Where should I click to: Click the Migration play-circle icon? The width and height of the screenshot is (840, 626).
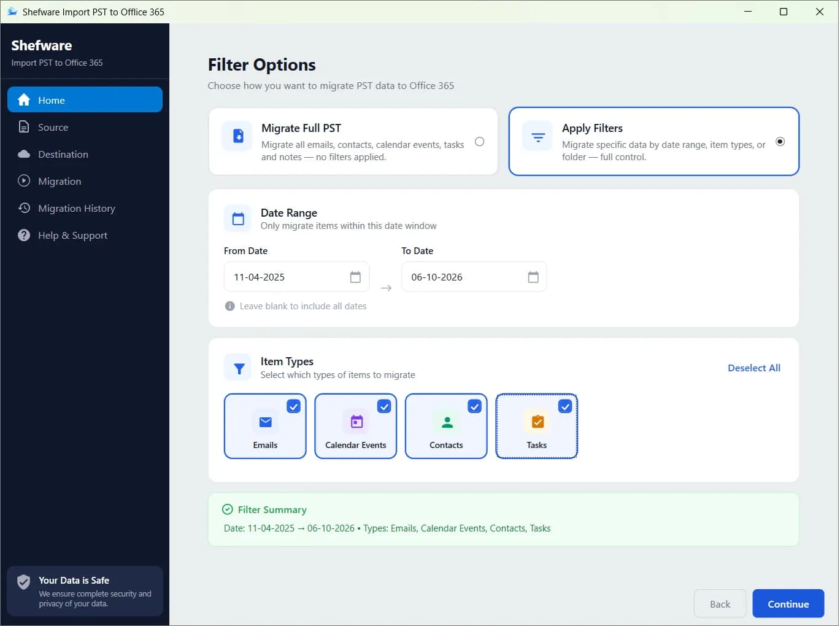point(24,181)
